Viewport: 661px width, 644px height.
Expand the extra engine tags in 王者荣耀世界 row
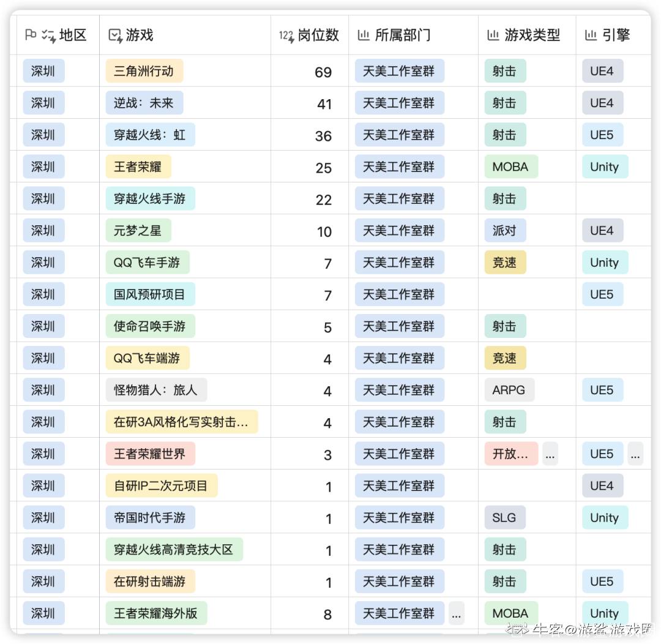[635, 454]
